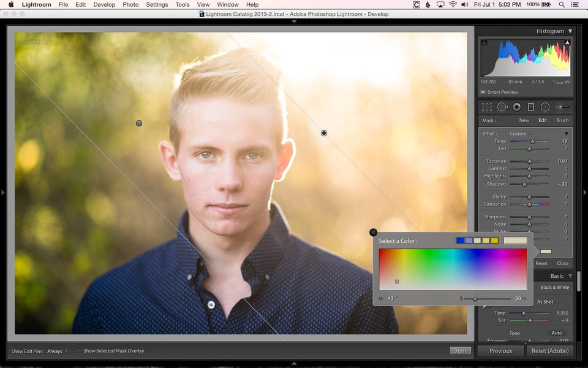588x368 pixels.
Task: Collapse the Effect sliders disclosure triangle
Action: coord(566,134)
